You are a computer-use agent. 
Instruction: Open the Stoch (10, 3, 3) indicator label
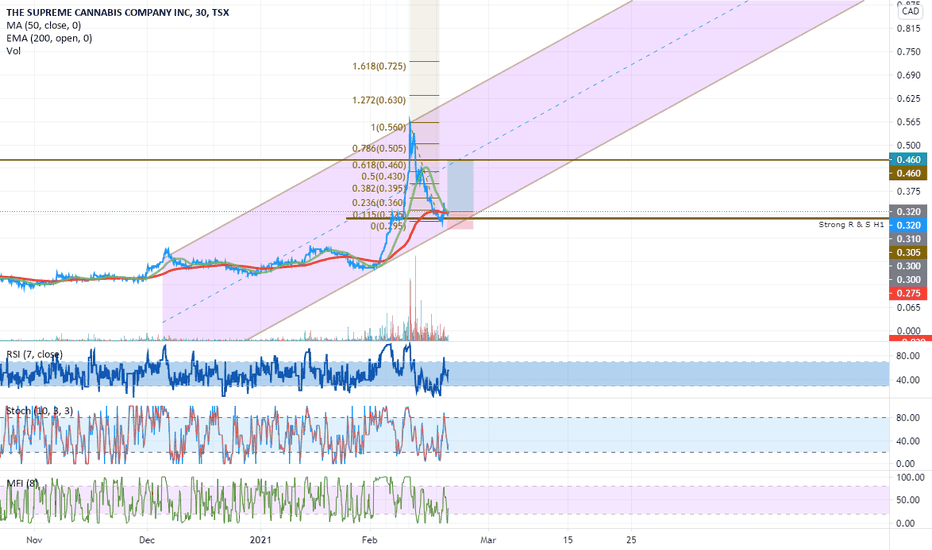pyautogui.click(x=40, y=411)
